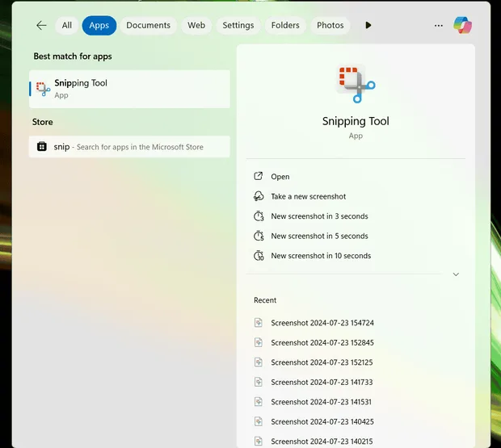This screenshot has height=448, width=501.
Task: Start New screenshot in 3 seconds
Action: coord(319,216)
